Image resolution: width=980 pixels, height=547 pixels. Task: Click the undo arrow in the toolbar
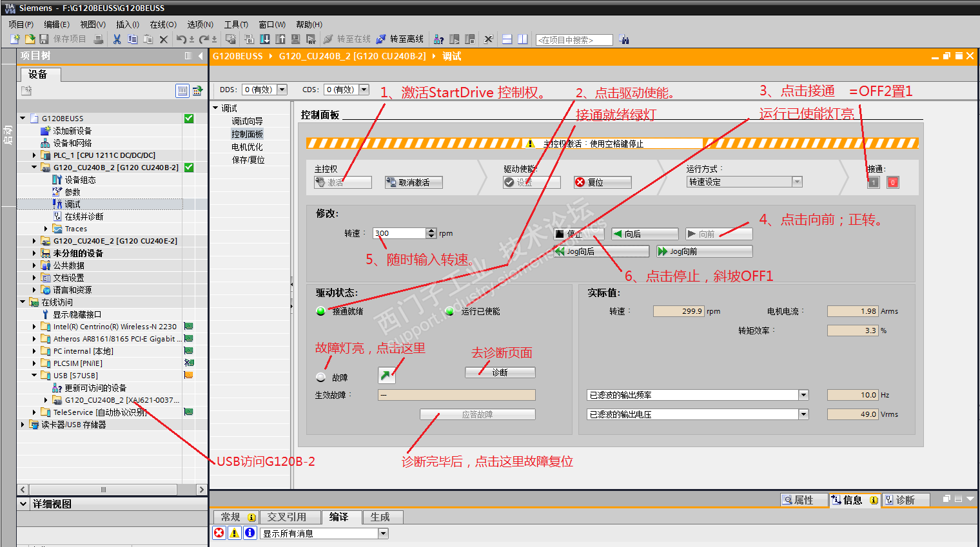coord(181,39)
